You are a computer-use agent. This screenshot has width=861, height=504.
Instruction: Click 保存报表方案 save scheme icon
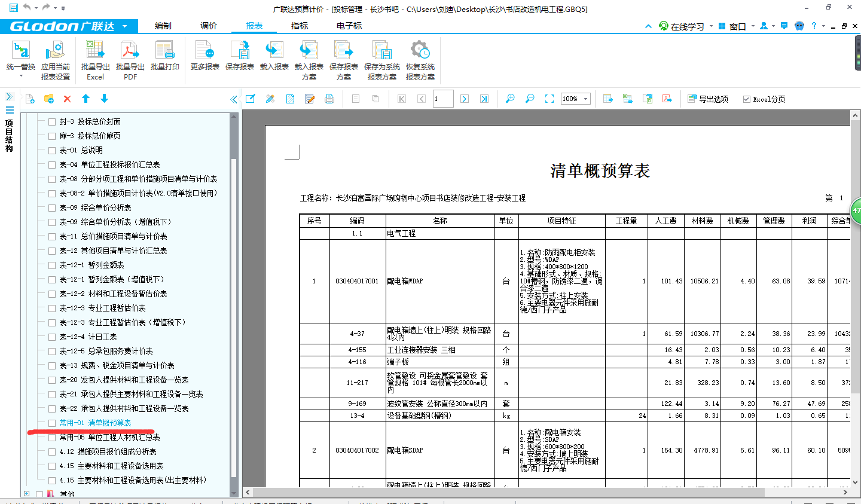click(x=343, y=51)
